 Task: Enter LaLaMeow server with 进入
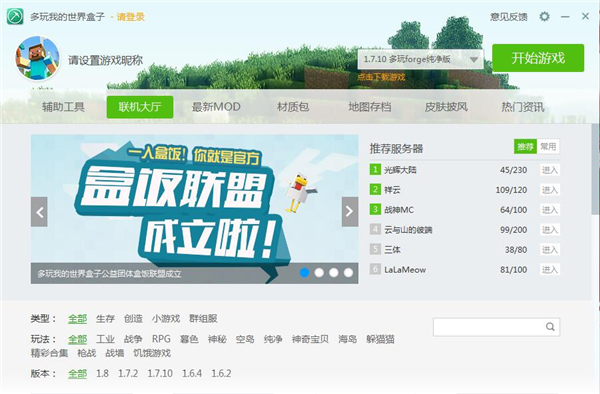pyautogui.click(x=549, y=270)
